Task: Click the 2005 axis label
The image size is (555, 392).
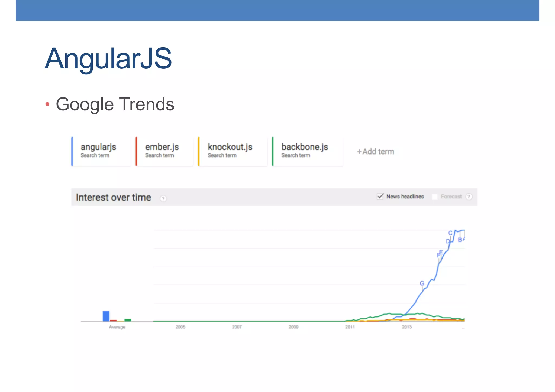Action: click(180, 327)
